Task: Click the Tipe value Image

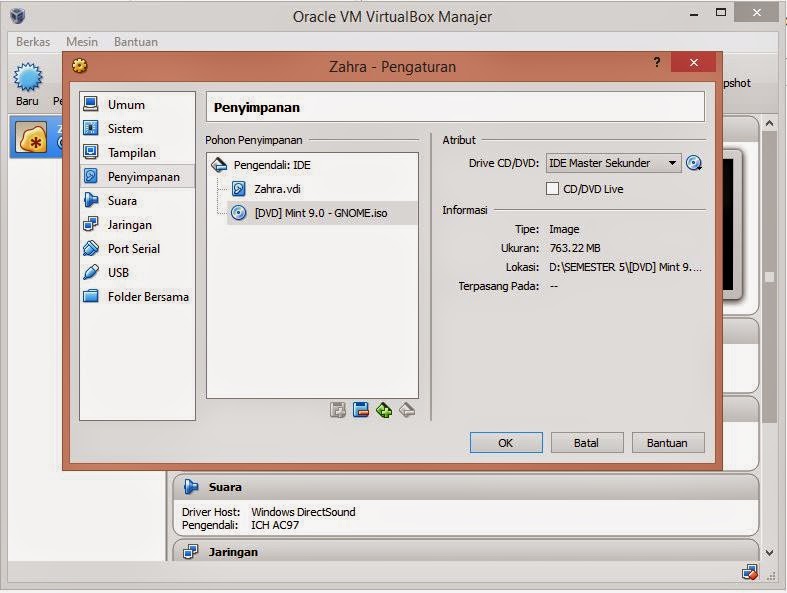Action: [x=564, y=229]
